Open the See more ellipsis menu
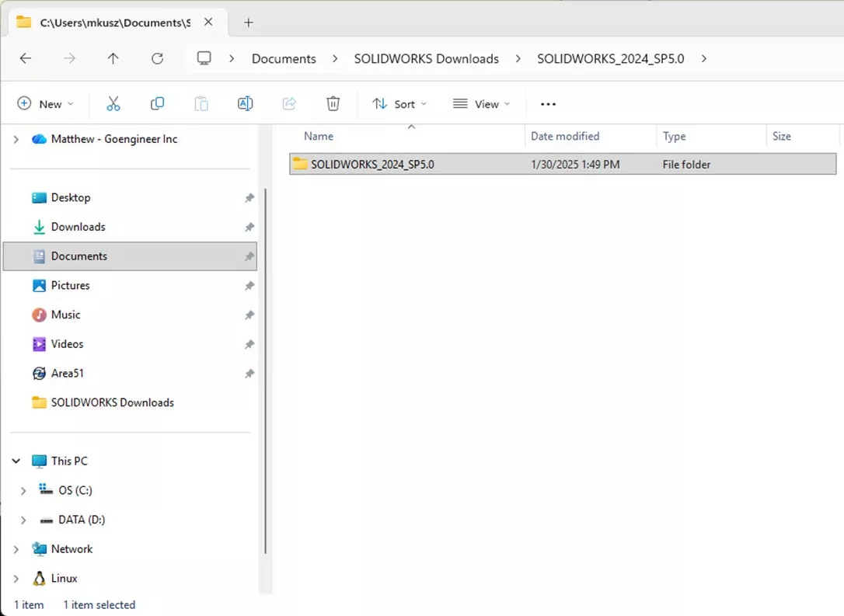 pos(548,103)
